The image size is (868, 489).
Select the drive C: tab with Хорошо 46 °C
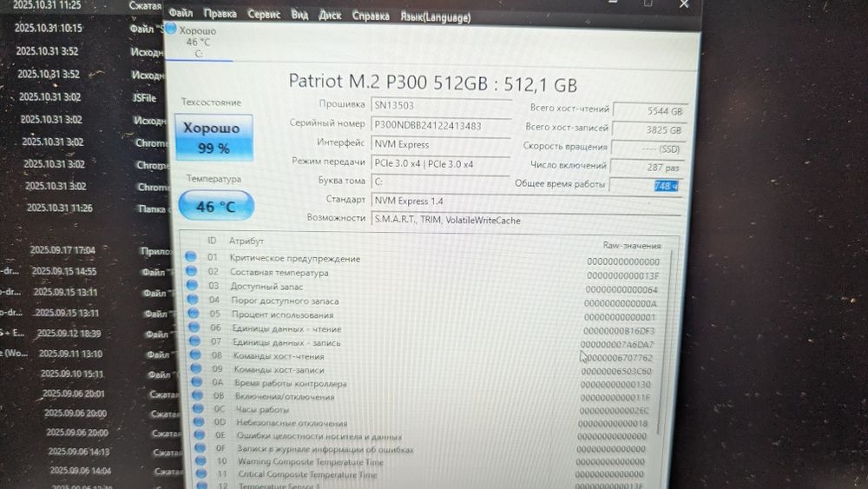pos(198,42)
